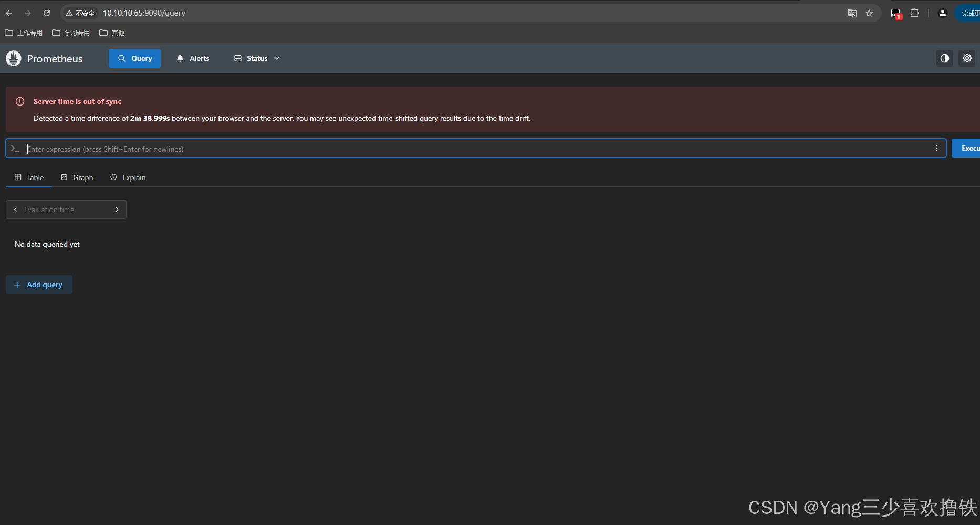Open the 学习专用 bookmark folder
This screenshot has height=525, width=980.
pos(71,33)
